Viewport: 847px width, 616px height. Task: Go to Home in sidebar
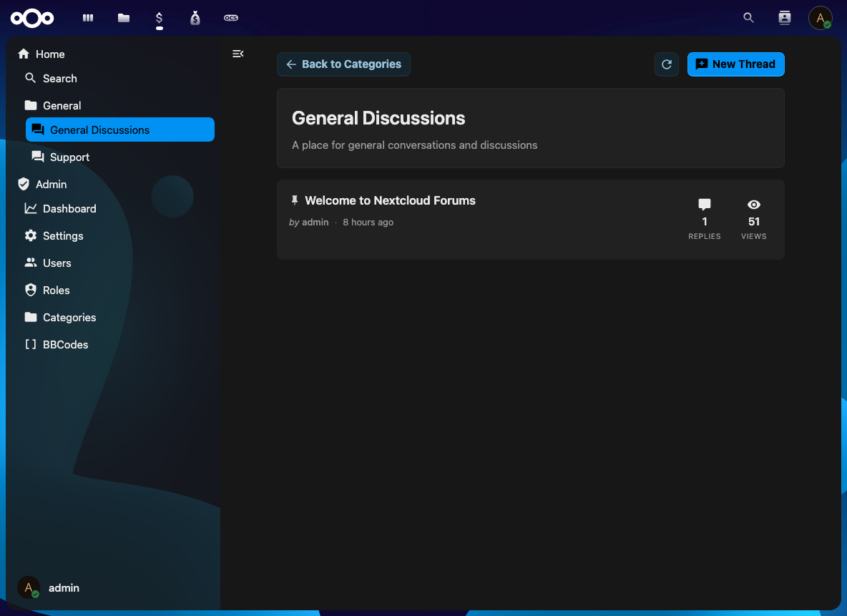click(50, 54)
